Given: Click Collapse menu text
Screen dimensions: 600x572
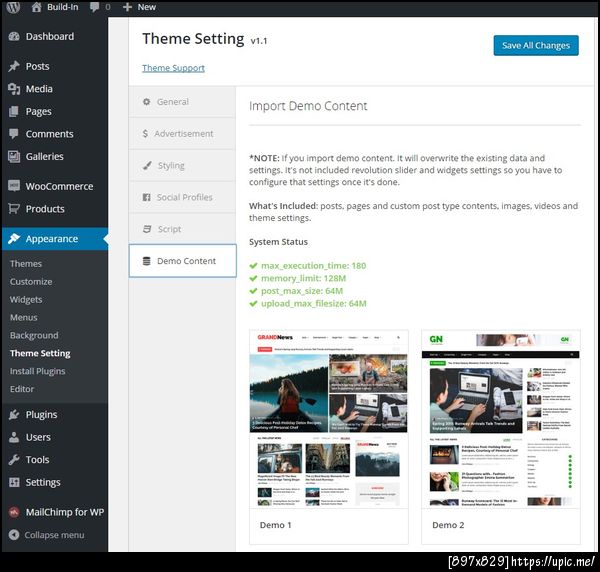Looking at the screenshot, I should (54, 535).
